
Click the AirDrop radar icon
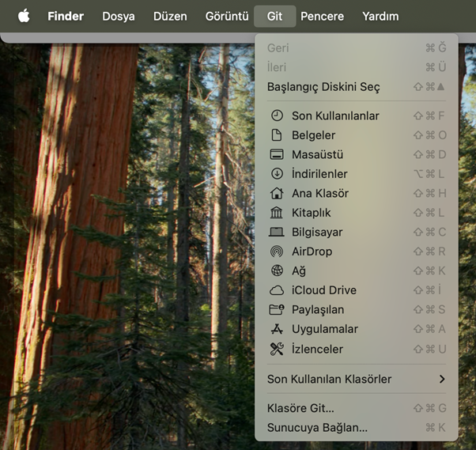(x=276, y=251)
